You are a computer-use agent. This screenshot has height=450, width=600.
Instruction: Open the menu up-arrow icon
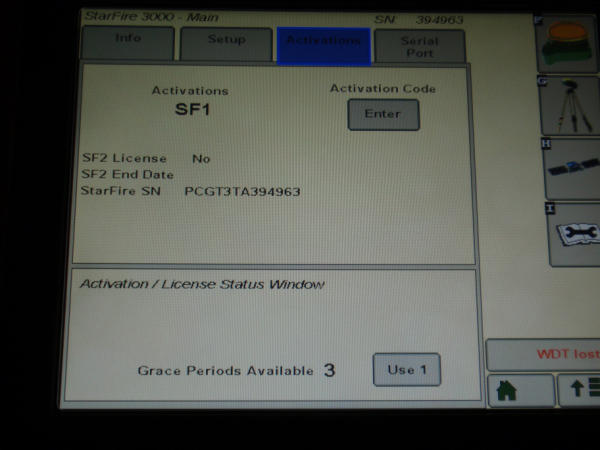click(579, 390)
